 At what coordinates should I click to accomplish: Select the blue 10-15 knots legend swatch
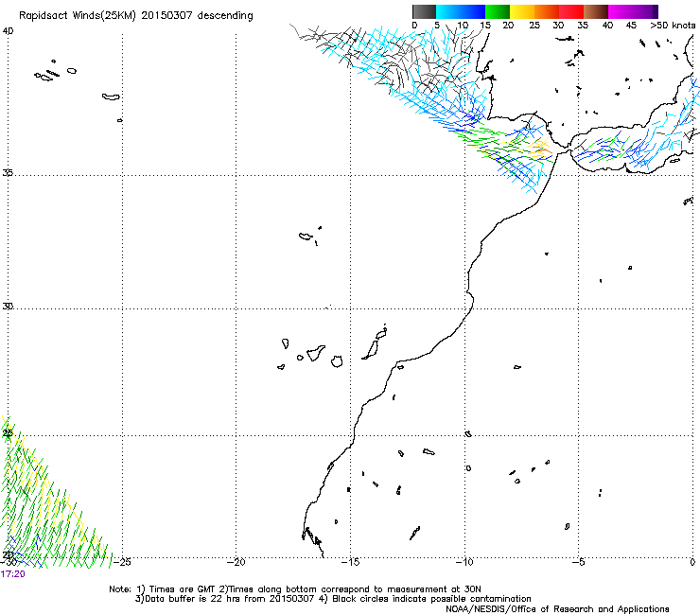pos(473,11)
